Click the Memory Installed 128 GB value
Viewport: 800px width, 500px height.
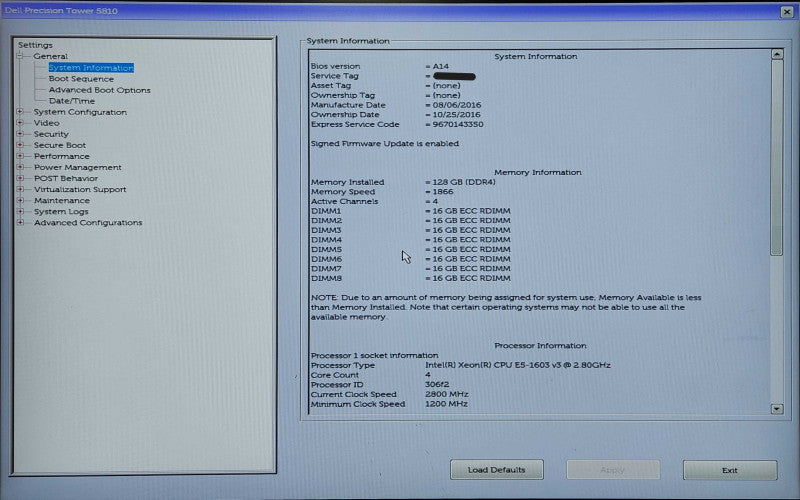pos(464,182)
